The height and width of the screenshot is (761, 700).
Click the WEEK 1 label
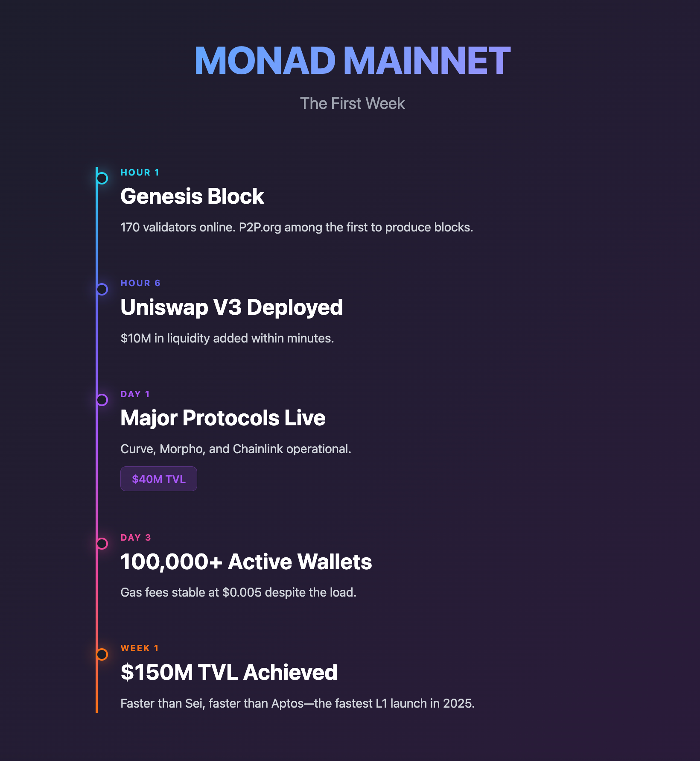(x=140, y=648)
